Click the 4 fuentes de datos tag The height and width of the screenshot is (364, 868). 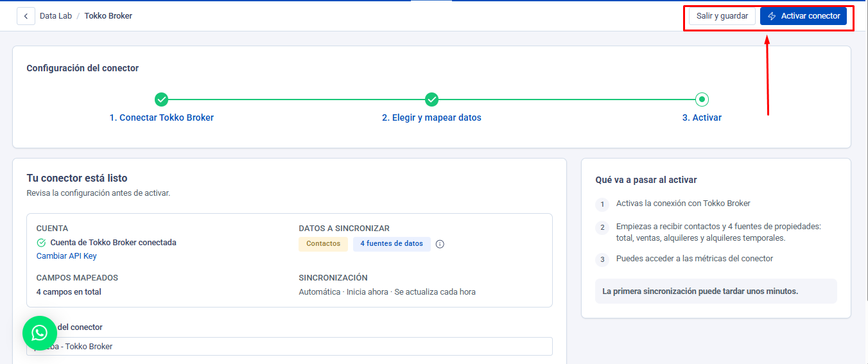392,244
